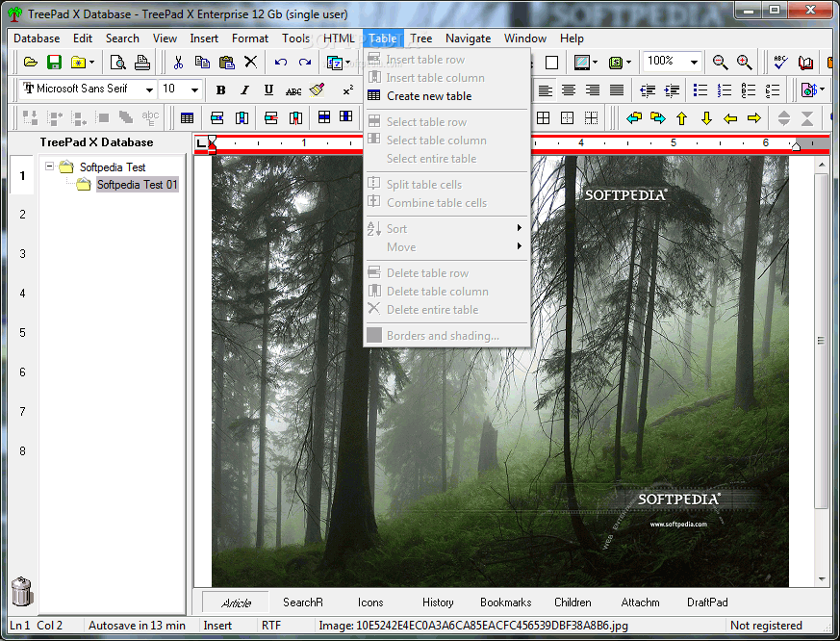Click the zoom out magnifier icon
The height and width of the screenshot is (641, 840).
pyautogui.click(x=720, y=63)
